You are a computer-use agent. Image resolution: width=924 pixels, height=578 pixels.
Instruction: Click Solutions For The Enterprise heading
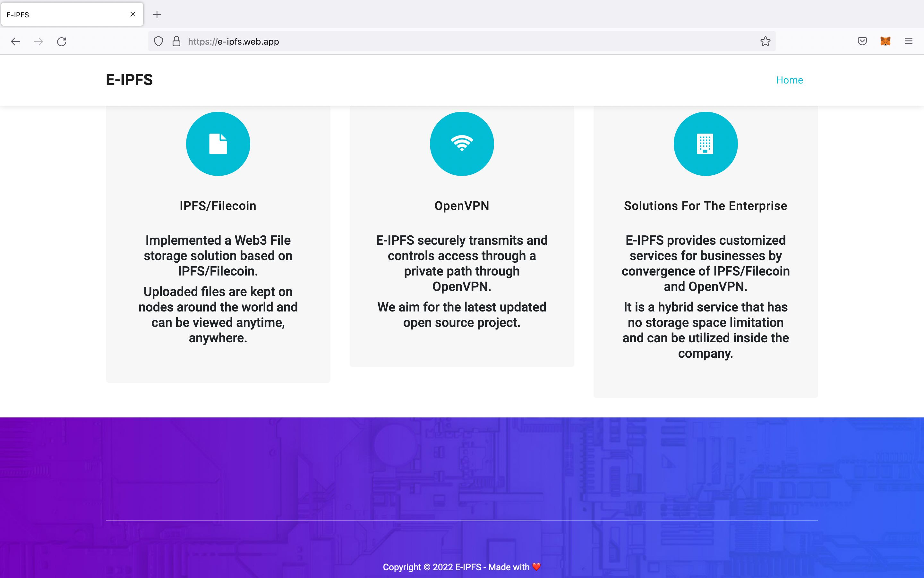[706, 206]
